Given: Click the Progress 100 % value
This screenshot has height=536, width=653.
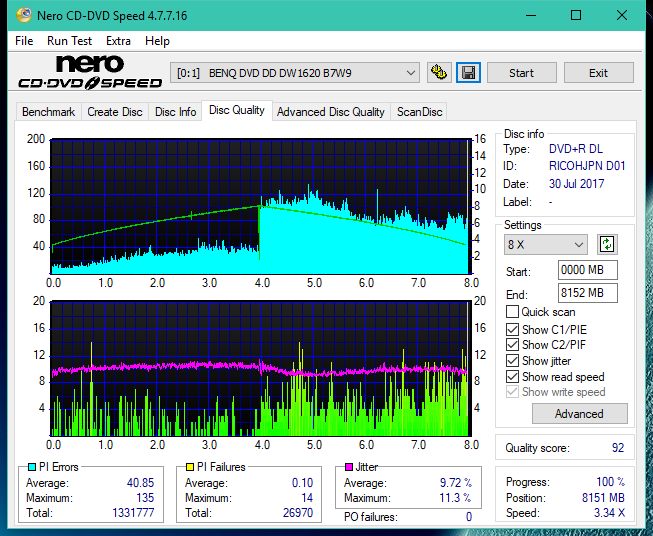Looking at the screenshot, I should (610, 482).
